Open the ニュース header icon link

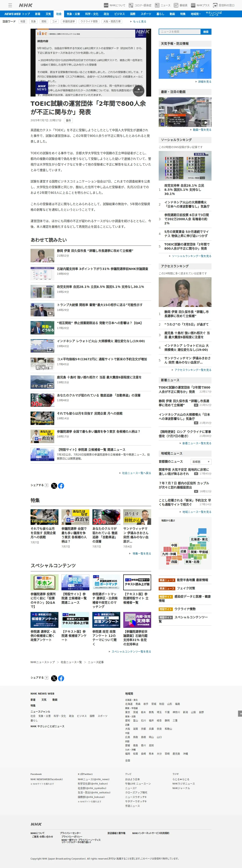click(163, 5)
